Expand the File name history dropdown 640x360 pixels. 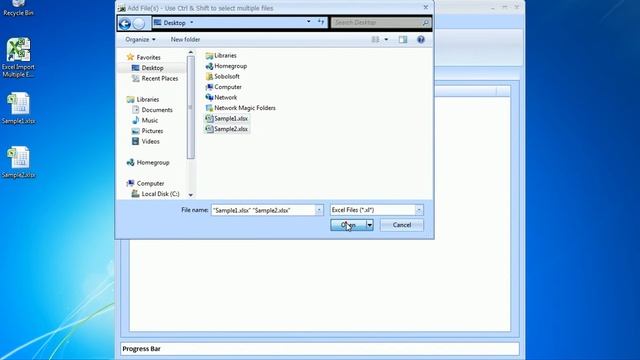click(319, 210)
